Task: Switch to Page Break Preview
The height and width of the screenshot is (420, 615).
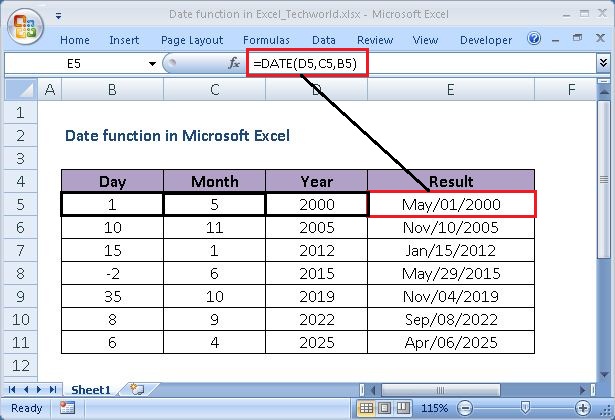Action: (402, 408)
